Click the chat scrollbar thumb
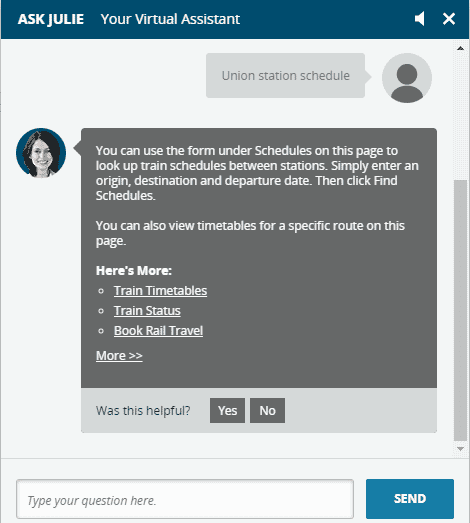Viewport: 470px width, 523px height. pyautogui.click(x=461, y=310)
